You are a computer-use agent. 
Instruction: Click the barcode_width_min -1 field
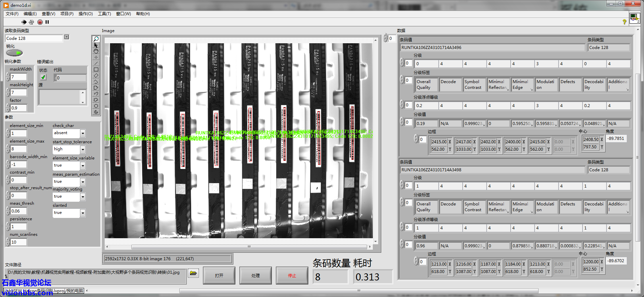coord(19,165)
